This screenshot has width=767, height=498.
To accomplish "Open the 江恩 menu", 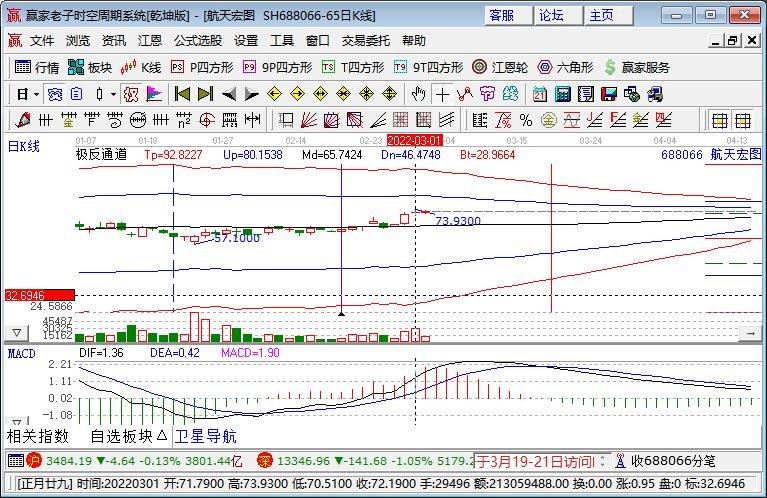I will point(150,40).
